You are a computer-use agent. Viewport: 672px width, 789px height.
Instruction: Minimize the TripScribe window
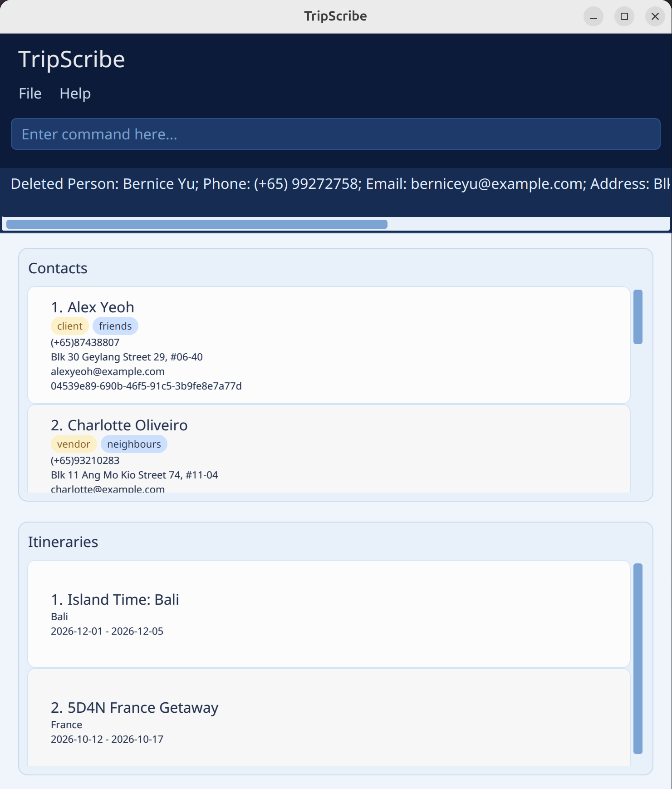point(593,17)
